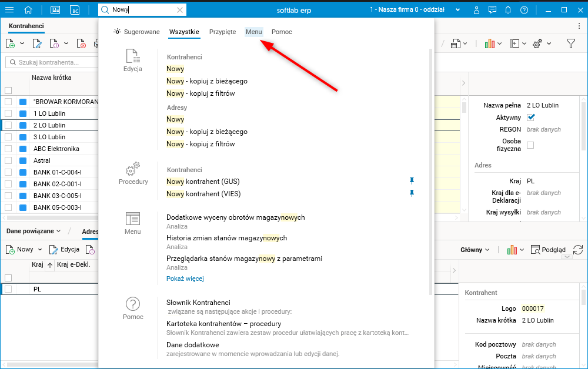Open Kartoteka kontrahentów – procedury help topic
Screen dimensions: 588x369
(x=224, y=324)
